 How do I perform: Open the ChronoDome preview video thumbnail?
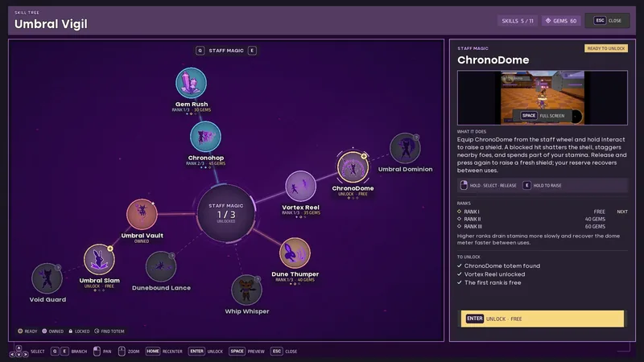(542, 97)
